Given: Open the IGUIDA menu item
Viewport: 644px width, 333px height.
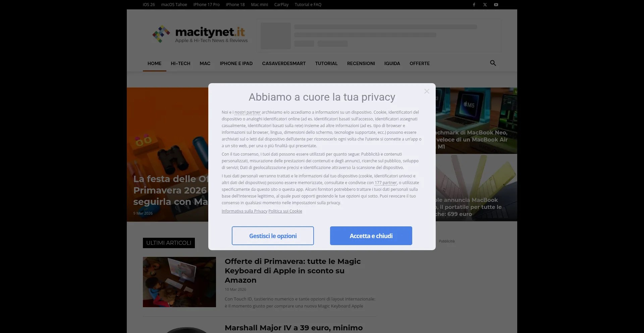Looking at the screenshot, I should point(392,63).
